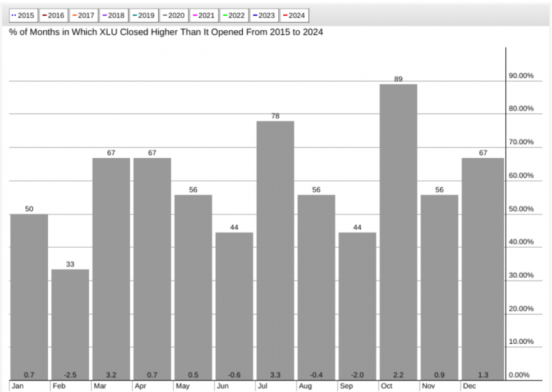The height and width of the screenshot is (392, 552).
Task: Toggle the 2020 year series button
Action: click(x=174, y=16)
